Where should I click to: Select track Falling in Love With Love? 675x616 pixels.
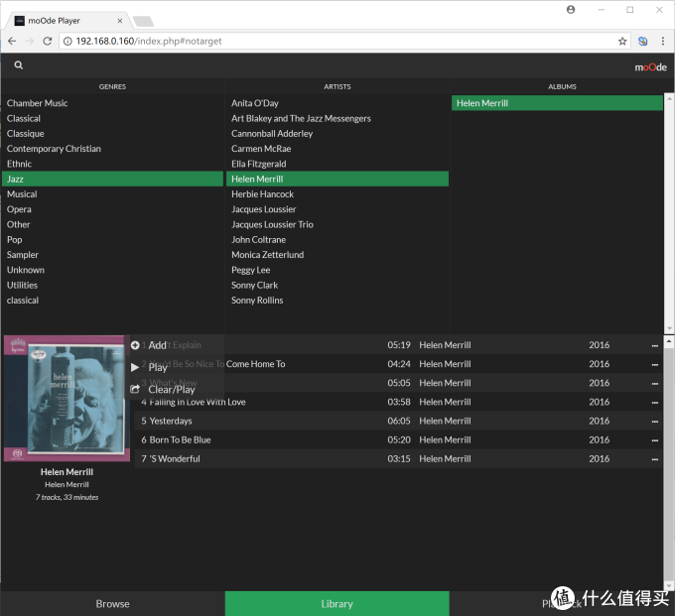pyautogui.click(x=198, y=402)
